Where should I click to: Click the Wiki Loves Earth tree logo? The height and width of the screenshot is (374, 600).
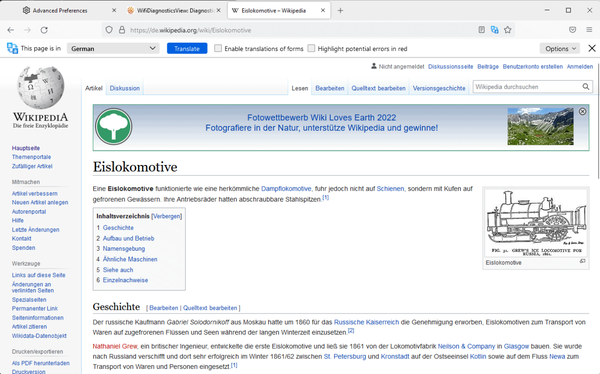pyautogui.click(x=113, y=126)
